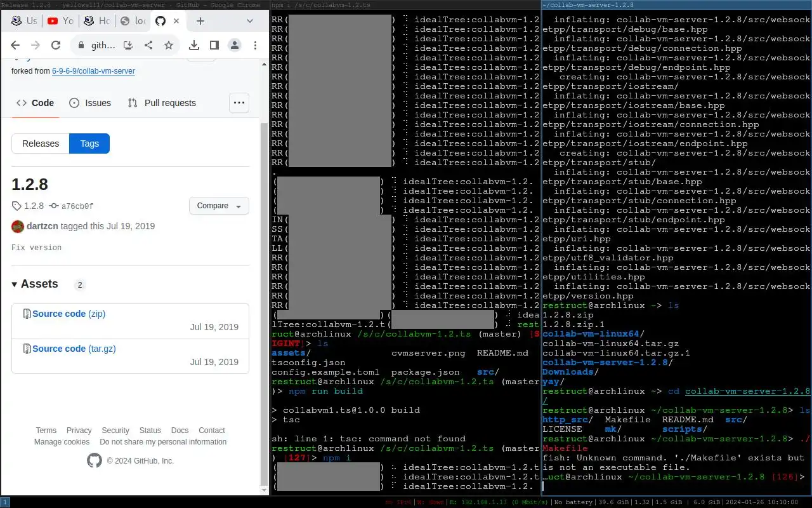812x508 pixels.
Task: Open the Contact footer link
Action: pyautogui.click(x=212, y=431)
